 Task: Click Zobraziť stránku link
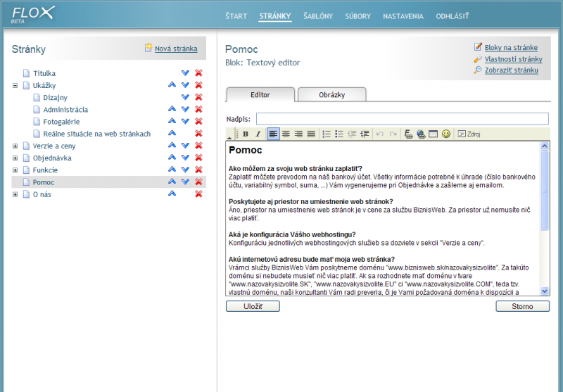pyautogui.click(x=512, y=70)
